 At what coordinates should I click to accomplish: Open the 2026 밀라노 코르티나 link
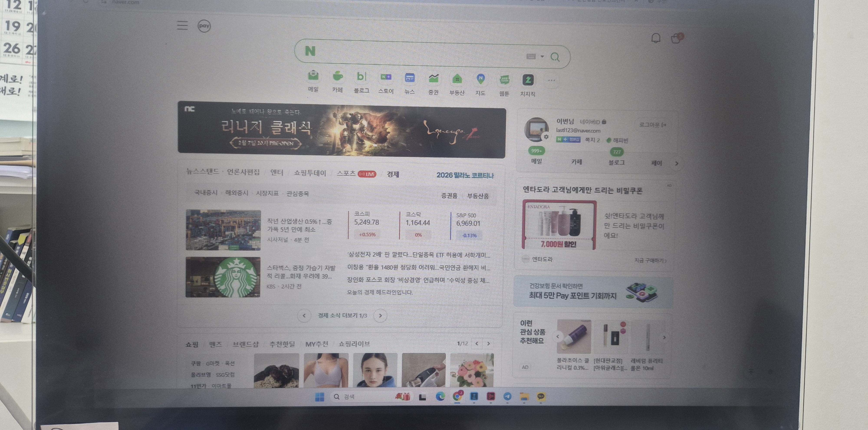click(x=465, y=175)
